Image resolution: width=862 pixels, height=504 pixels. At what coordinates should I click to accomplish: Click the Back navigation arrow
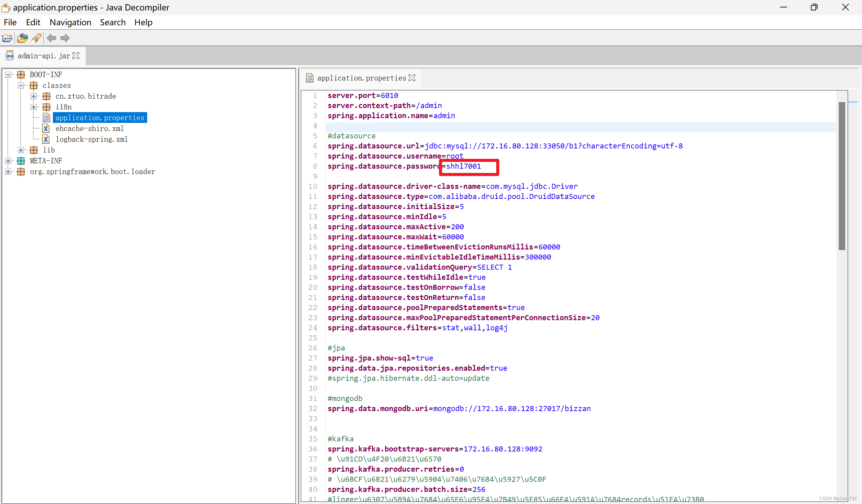coord(52,38)
